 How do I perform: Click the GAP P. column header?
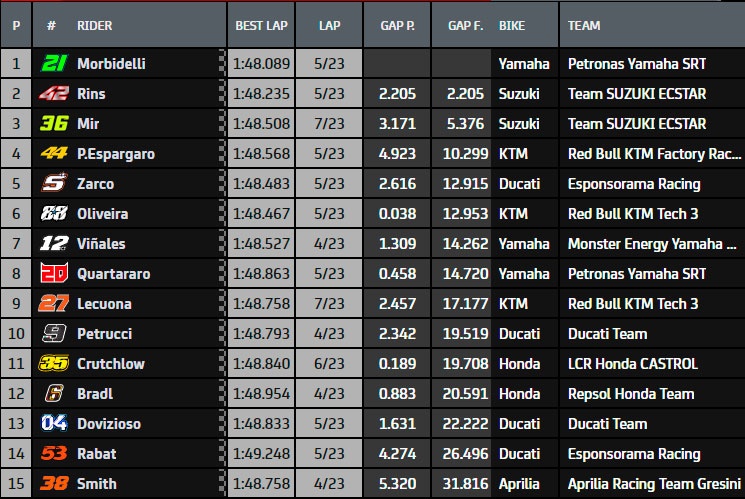[x=397, y=26]
